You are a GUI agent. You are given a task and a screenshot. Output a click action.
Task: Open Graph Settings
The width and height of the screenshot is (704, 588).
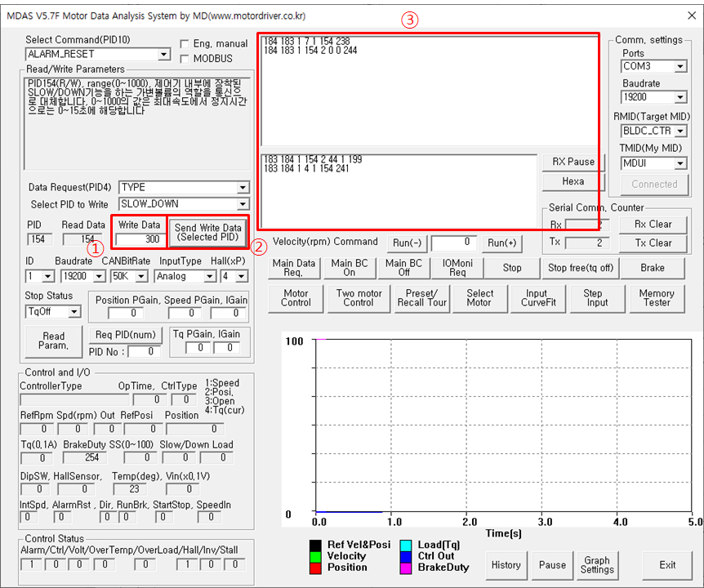[x=597, y=565]
